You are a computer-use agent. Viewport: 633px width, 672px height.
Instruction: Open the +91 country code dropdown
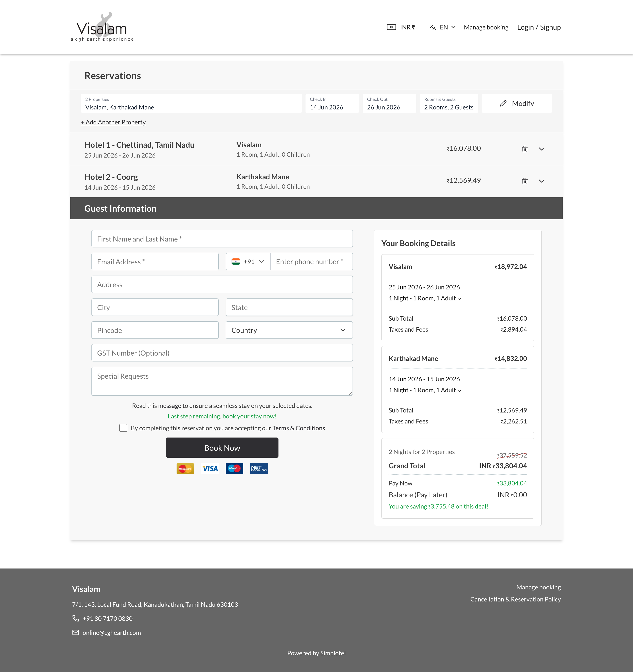[248, 261]
